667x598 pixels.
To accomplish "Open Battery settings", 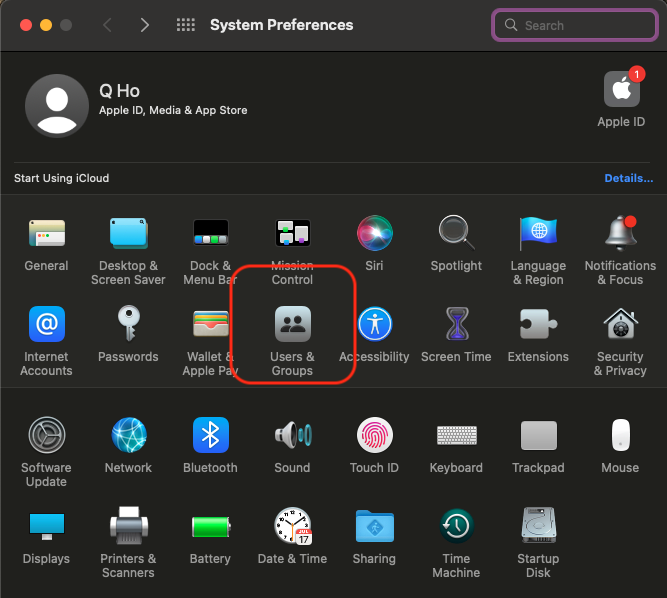I will pyautogui.click(x=211, y=527).
